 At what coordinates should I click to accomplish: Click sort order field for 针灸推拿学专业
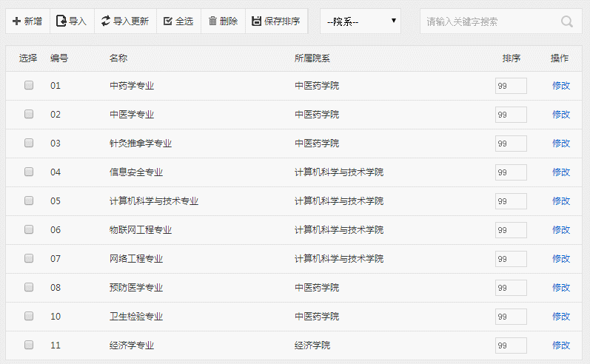click(x=511, y=144)
